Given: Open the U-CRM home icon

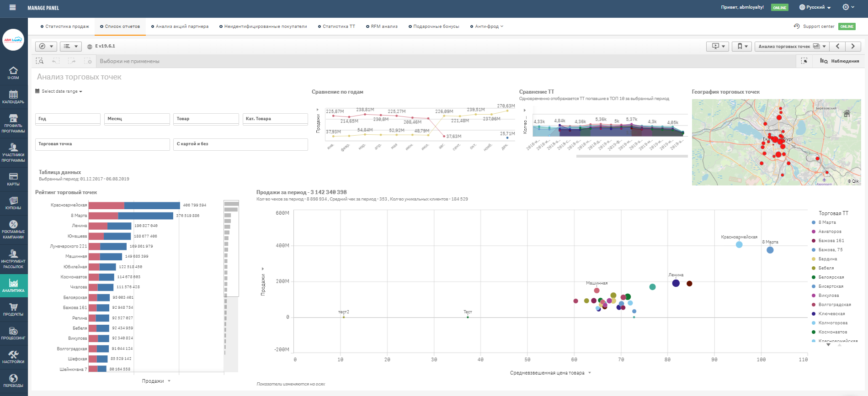Looking at the screenshot, I should click(x=13, y=72).
